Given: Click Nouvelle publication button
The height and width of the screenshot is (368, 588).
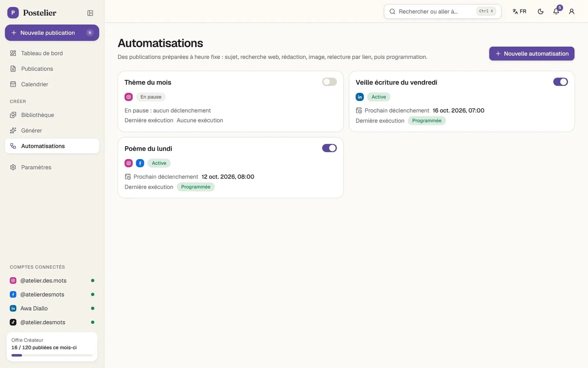Looking at the screenshot, I should pos(52,33).
